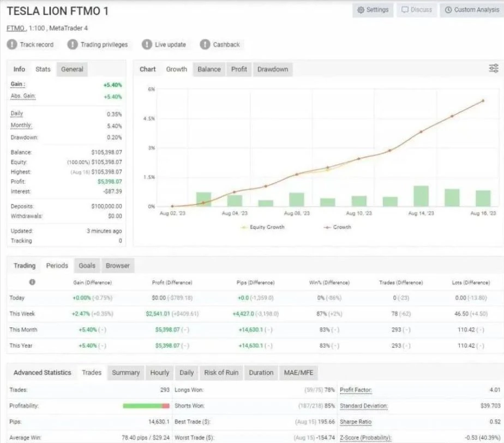Image resolution: width=504 pixels, height=443 pixels.
Task: Show the Drawdown chart tab
Action: tap(273, 69)
